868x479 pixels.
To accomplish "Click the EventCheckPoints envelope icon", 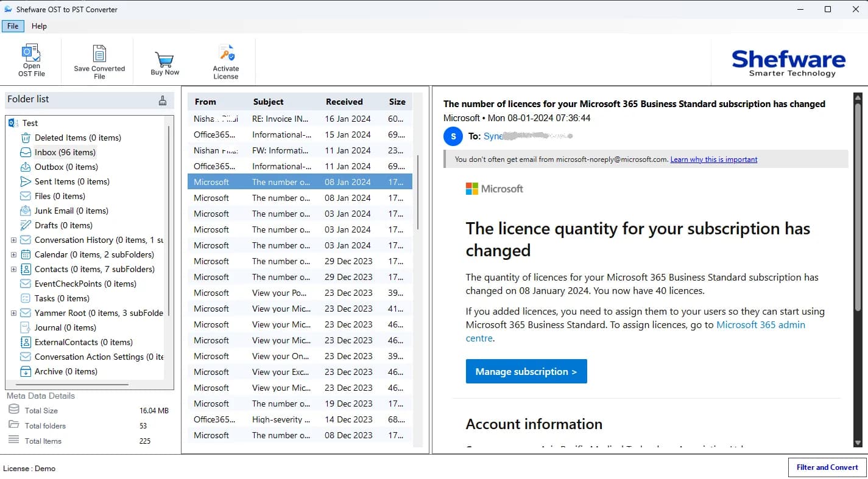I will pos(26,284).
